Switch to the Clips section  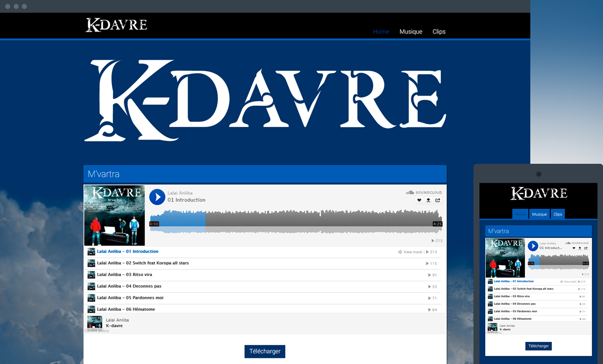click(439, 32)
